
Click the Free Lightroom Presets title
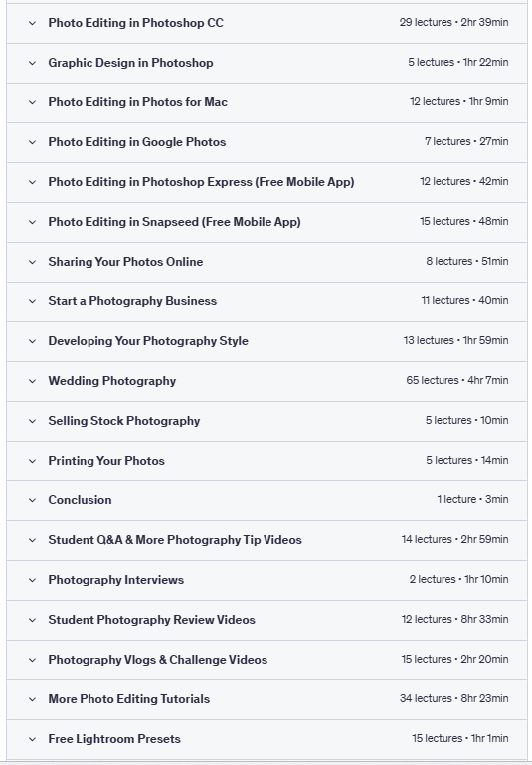[114, 739]
